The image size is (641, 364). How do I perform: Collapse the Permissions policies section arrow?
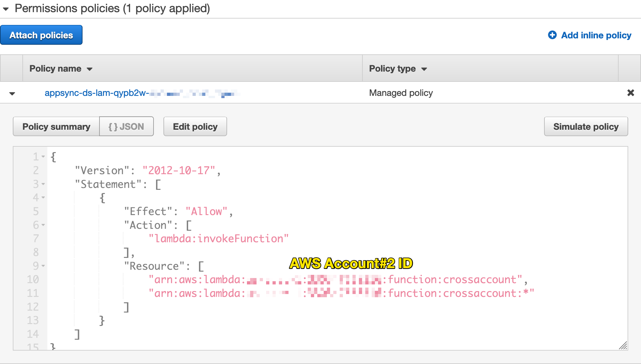tap(6, 9)
